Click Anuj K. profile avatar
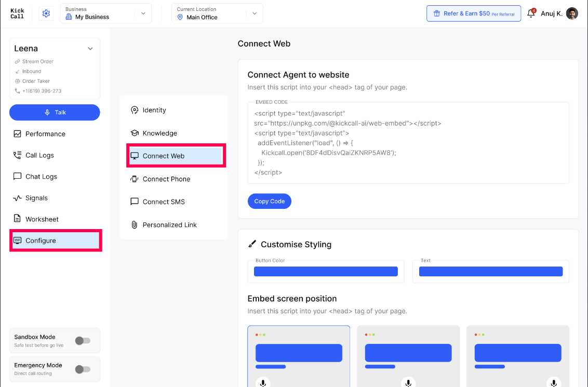 click(571, 14)
